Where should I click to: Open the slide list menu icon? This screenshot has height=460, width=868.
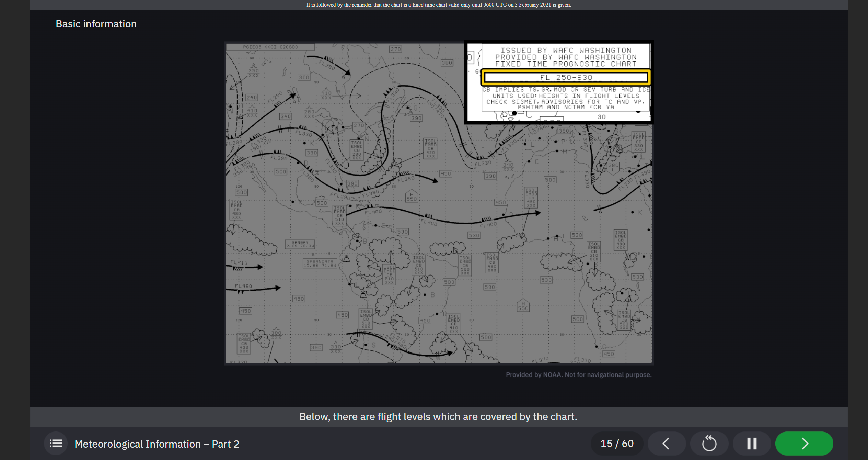click(x=56, y=443)
